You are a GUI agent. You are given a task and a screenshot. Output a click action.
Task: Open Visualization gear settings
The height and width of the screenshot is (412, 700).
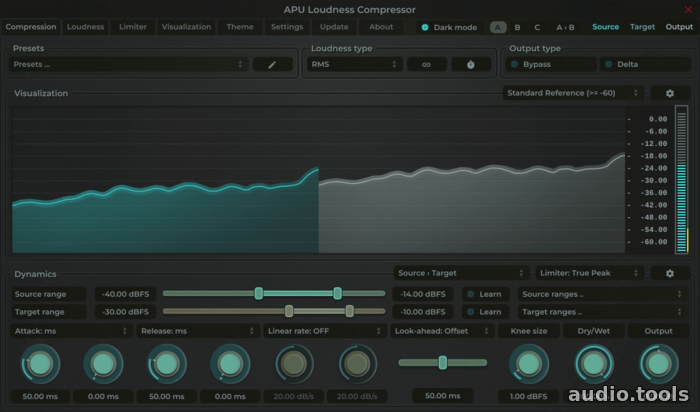point(670,93)
